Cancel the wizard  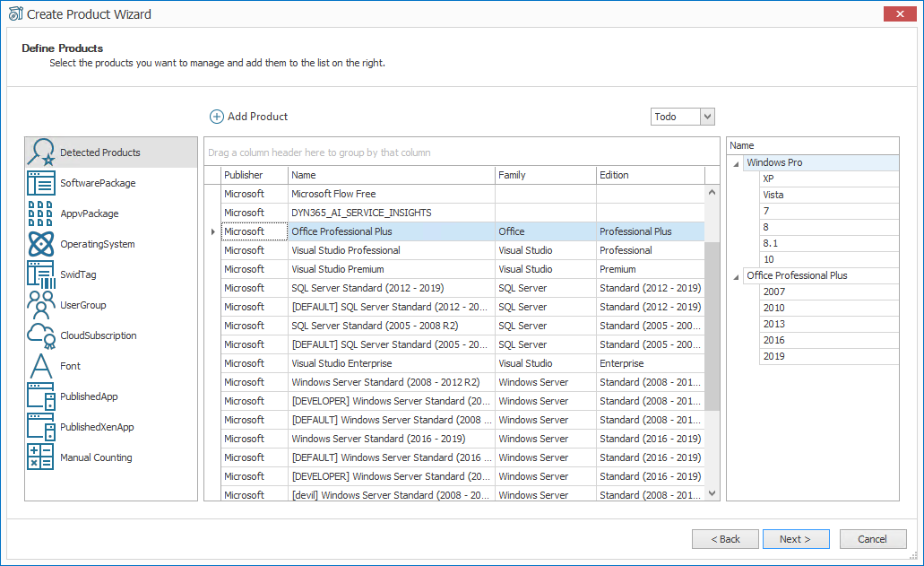873,539
